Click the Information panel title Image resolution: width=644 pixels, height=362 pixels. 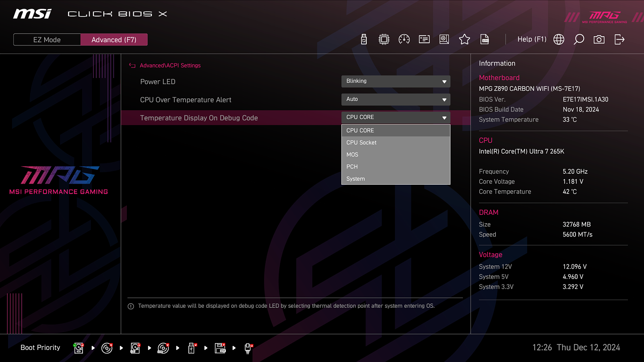click(497, 63)
